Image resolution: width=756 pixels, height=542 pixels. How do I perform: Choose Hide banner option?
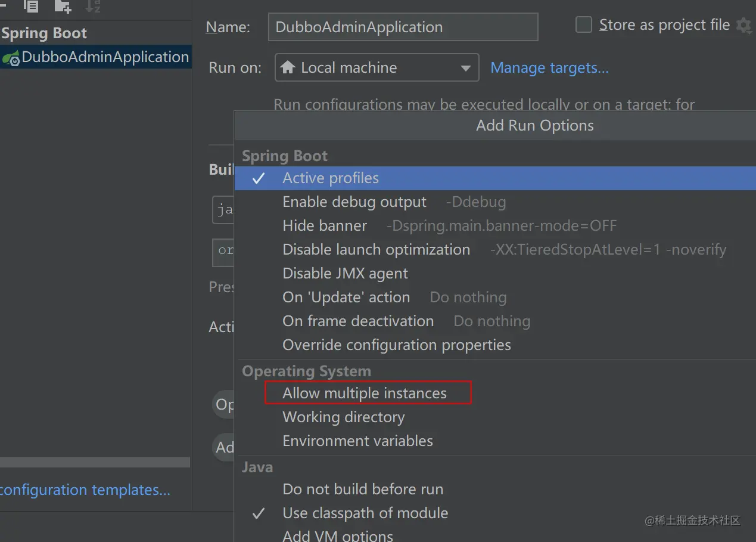495,226
